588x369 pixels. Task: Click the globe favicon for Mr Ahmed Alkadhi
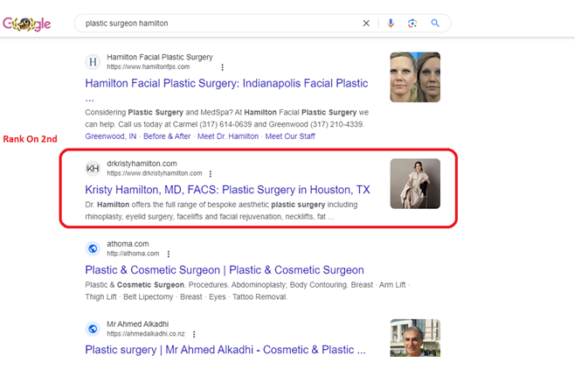(93, 329)
